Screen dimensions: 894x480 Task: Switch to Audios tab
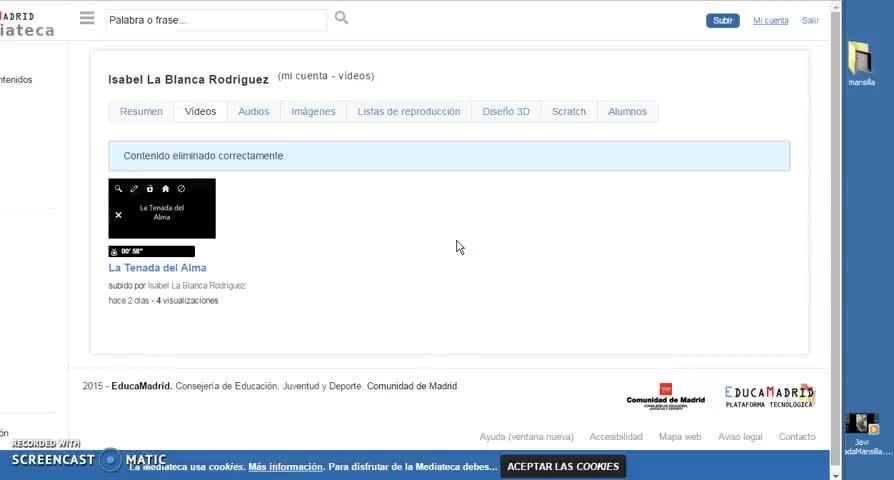(254, 112)
